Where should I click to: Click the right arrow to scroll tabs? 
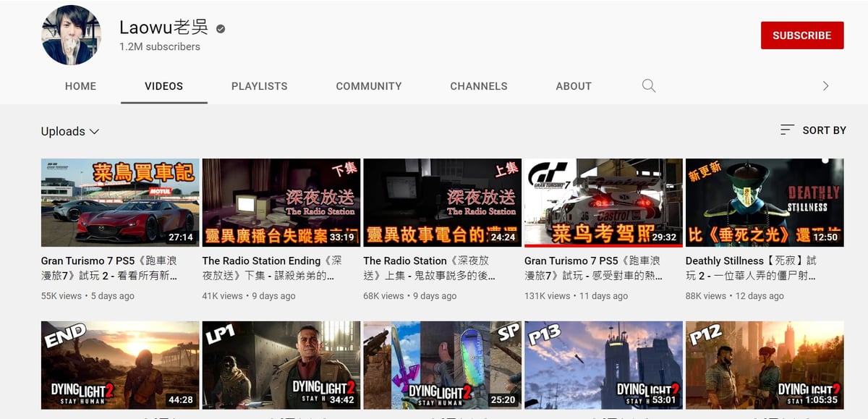click(x=825, y=86)
